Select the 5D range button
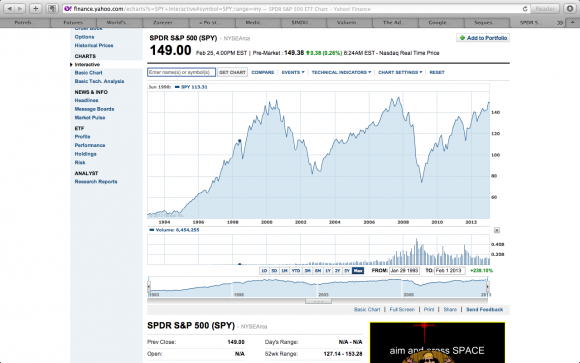Viewport: 580px width, 363px height. [x=274, y=271]
